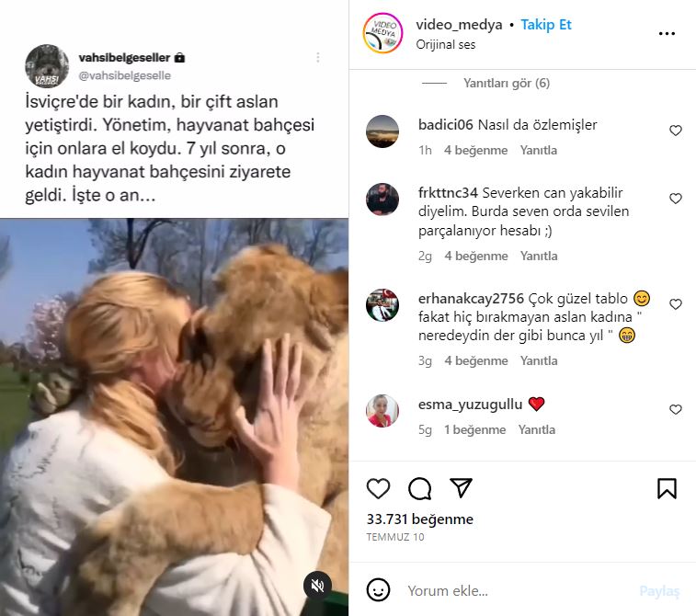Image resolution: width=696 pixels, height=616 pixels.
Task: Open frkttnc34's profile avatar
Action: (x=382, y=199)
